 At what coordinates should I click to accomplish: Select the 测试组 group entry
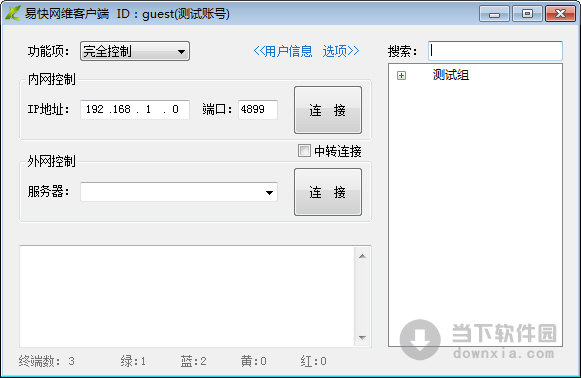click(451, 75)
